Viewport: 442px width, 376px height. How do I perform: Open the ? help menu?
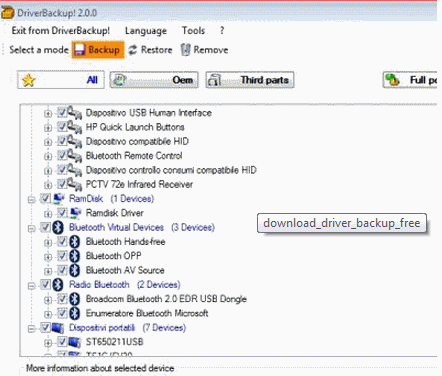coord(222,31)
